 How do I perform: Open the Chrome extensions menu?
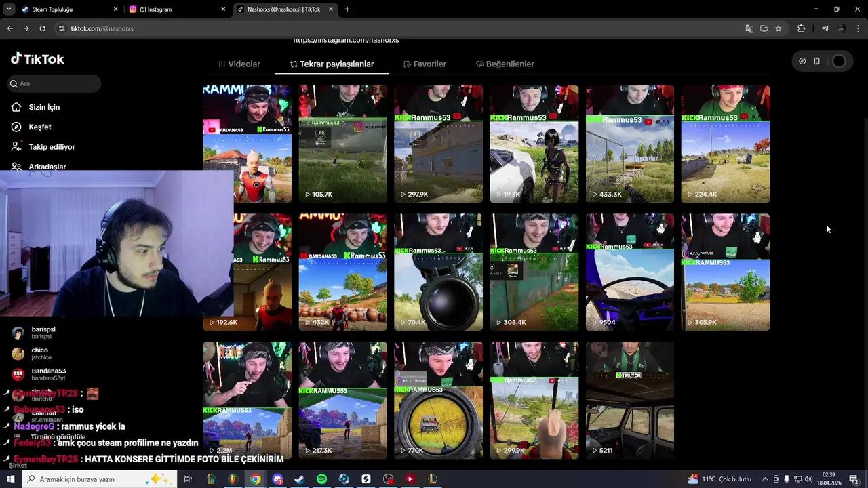pyautogui.click(x=802, y=28)
